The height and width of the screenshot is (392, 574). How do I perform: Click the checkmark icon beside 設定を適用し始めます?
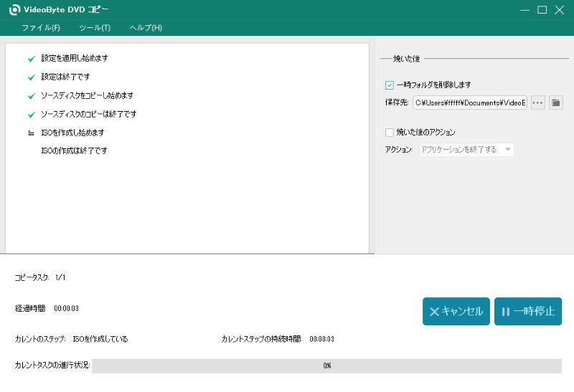coord(32,59)
